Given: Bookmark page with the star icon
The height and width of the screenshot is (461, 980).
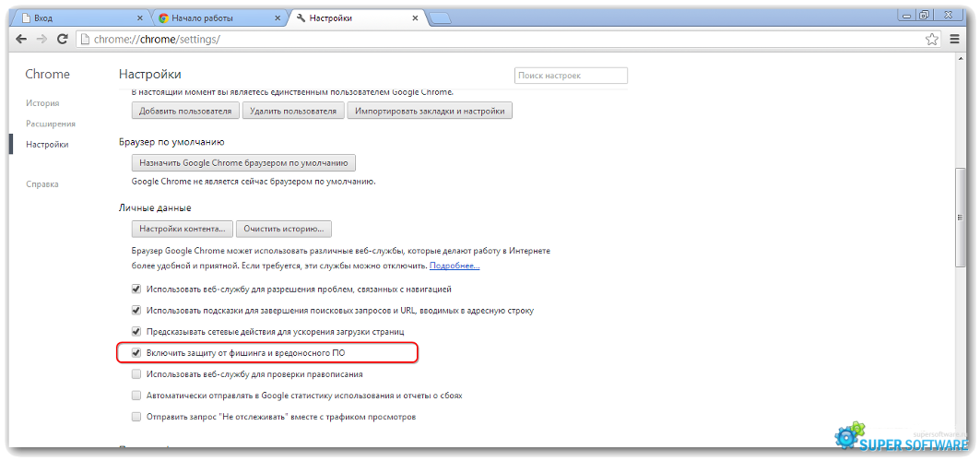Looking at the screenshot, I should click(x=931, y=40).
